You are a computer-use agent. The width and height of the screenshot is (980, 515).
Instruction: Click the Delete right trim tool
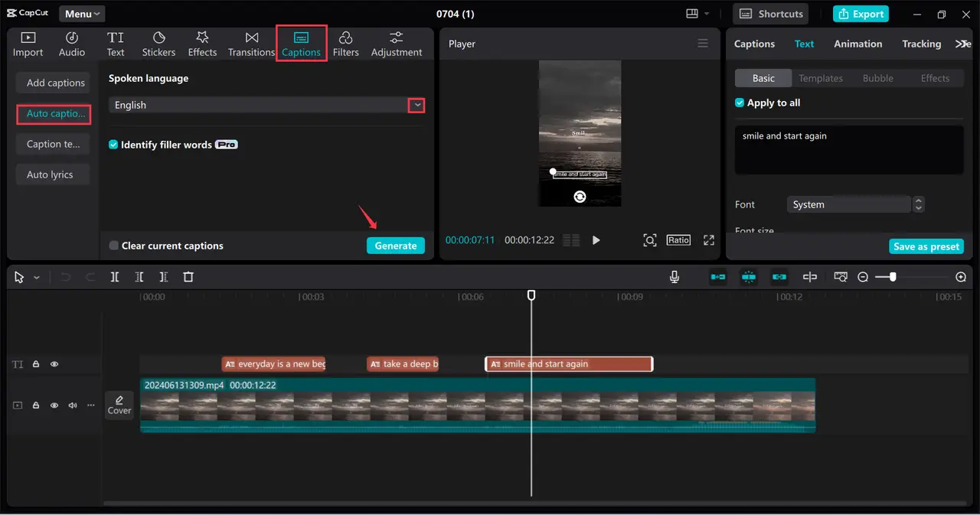(x=163, y=277)
